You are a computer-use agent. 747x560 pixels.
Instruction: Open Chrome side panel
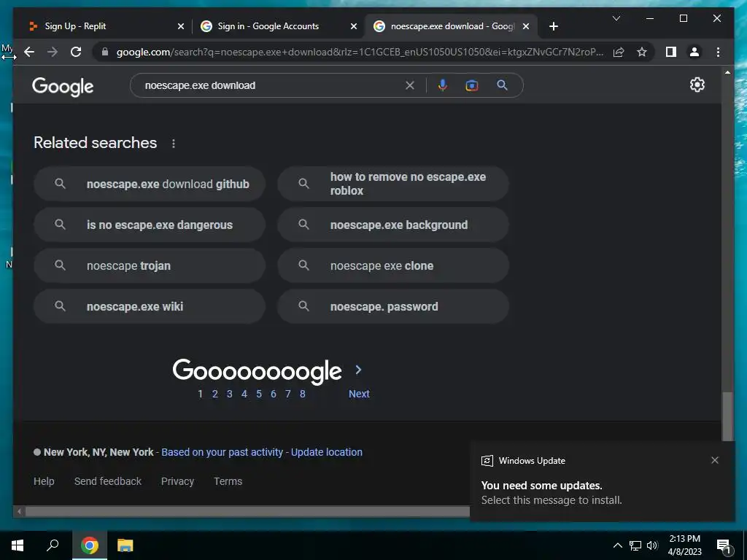pos(671,52)
